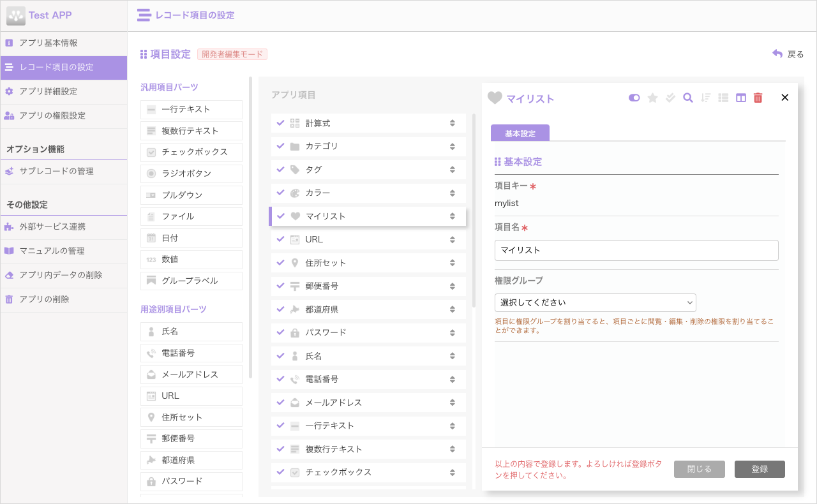The image size is (817, 504).
Task: Toggle checkmark on マイリスト app item
Action: 281,216
